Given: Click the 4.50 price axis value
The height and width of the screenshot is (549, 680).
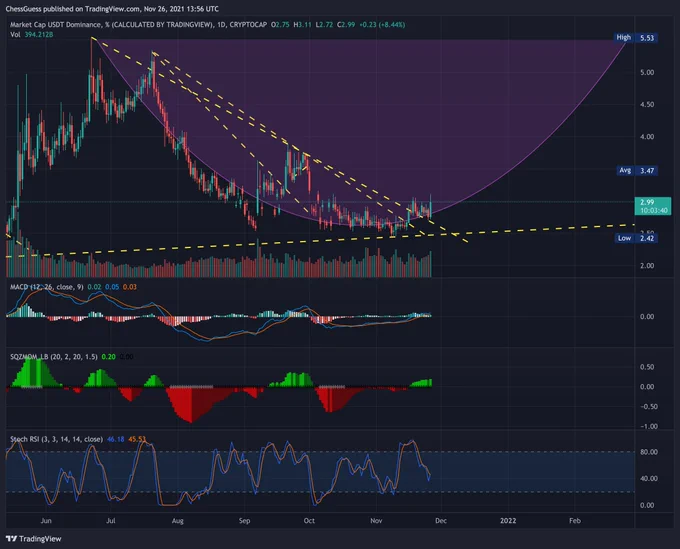Looking at the screenshot, I should point(647,105).
